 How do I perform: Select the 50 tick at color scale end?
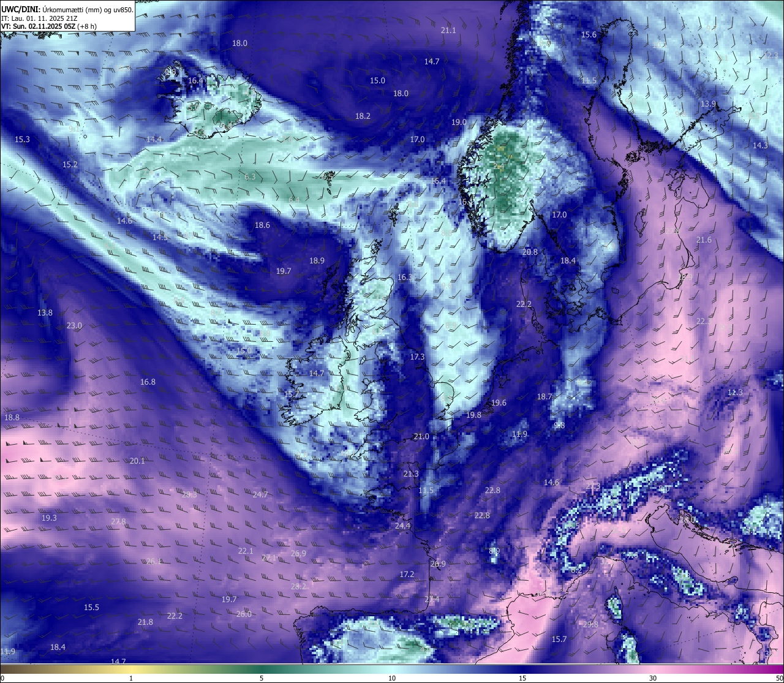[x=779, y=678]
